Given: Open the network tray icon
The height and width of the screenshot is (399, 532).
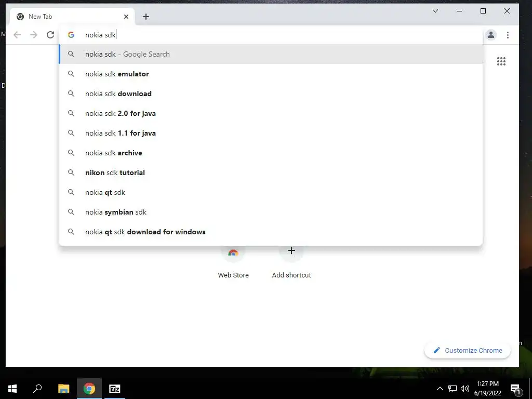Looking at the screenshot, I should pyautogui.click(x=453, y=389).
